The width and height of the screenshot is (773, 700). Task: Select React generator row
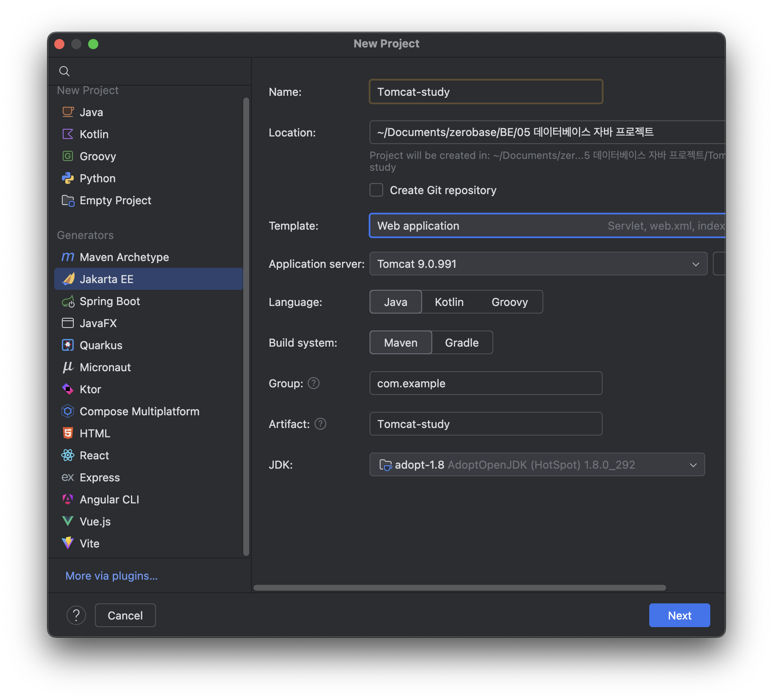click(x=149, y=455)
